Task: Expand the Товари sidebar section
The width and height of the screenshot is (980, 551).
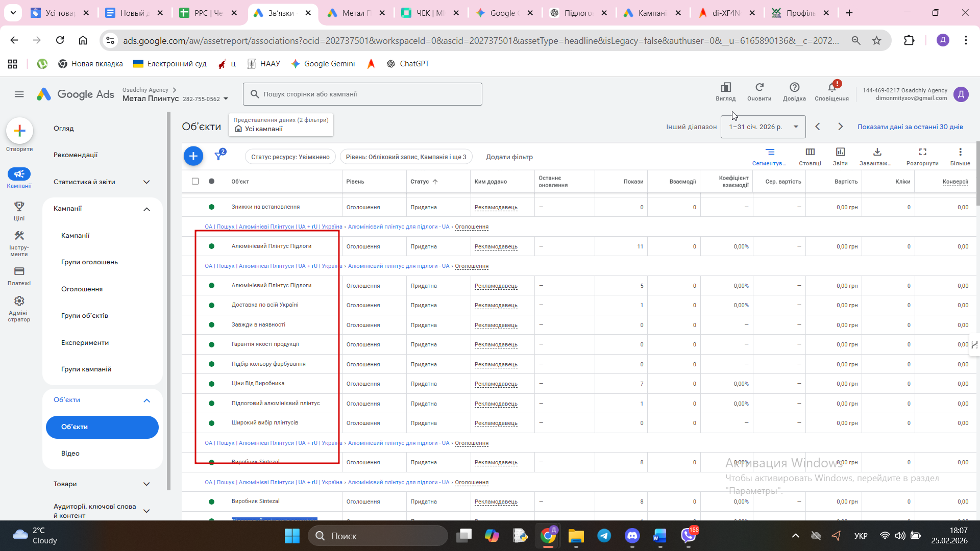Action: [x=146, y=484]
